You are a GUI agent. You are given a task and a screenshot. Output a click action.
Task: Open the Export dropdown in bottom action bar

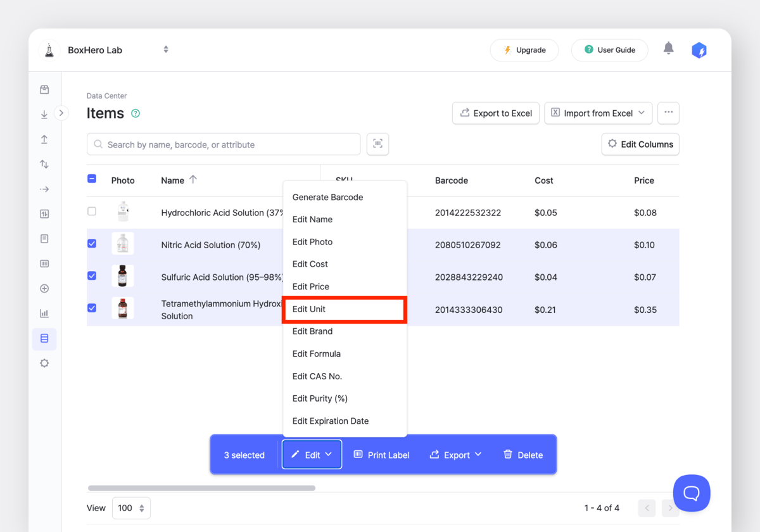pyautogui.click(x=455, y=454)
